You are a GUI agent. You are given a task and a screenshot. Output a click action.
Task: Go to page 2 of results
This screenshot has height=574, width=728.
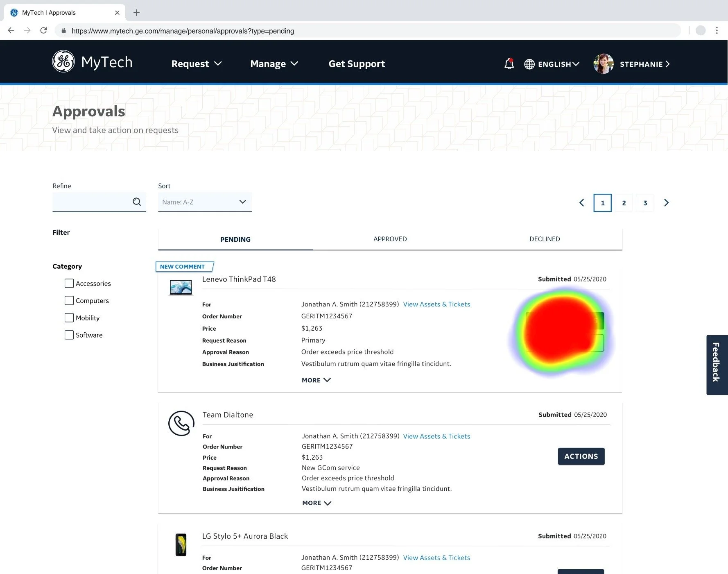[624, 203]
